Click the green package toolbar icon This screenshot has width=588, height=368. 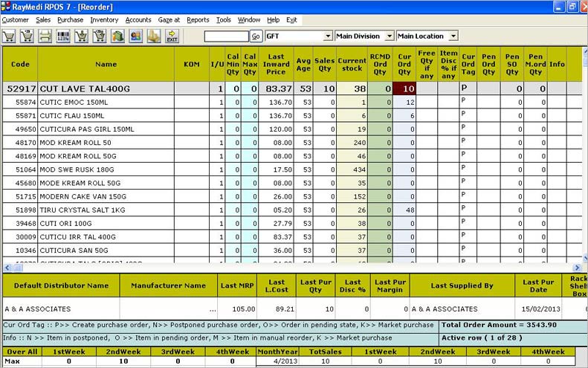coord(117,36)
